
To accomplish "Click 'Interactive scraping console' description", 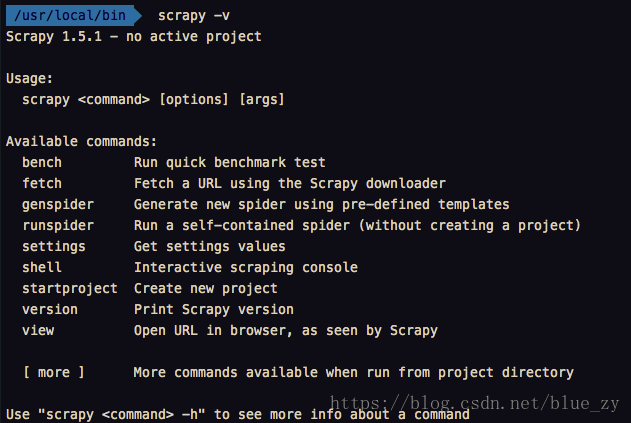I will (246, 268).
